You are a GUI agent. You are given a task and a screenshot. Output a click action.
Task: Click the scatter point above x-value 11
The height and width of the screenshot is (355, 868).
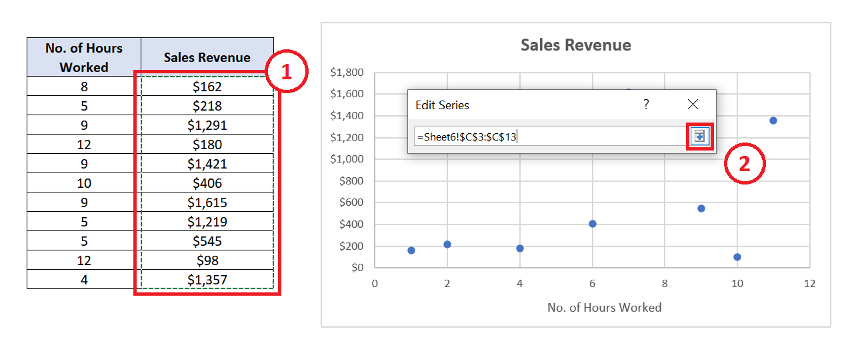pyautogui.click(x=773, y=121)
